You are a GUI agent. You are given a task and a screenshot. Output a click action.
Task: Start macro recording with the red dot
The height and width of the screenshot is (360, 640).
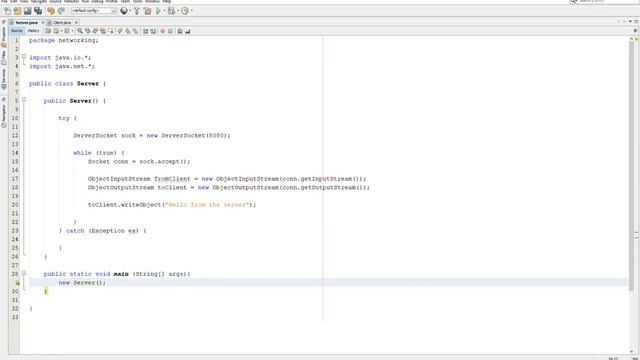(x=162, y=31)
